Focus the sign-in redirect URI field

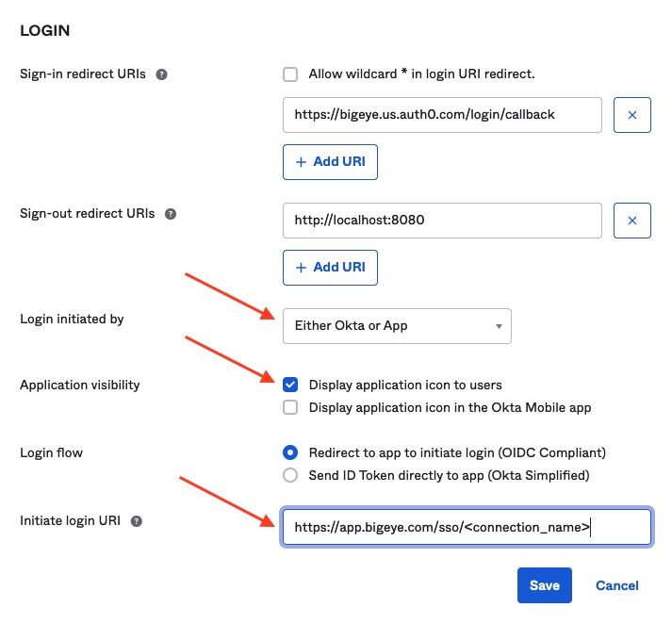coord(442,115)
